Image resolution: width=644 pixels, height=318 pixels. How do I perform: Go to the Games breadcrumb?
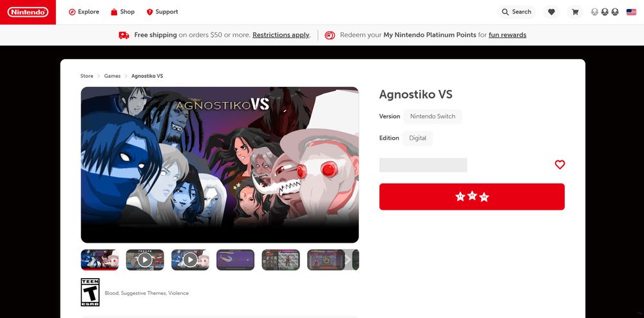tap(112, 76)
